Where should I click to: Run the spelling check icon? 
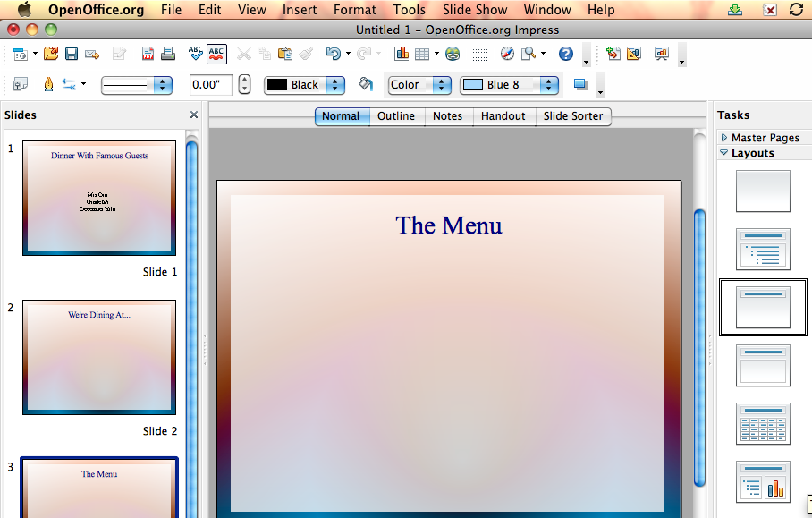[x=195, y=54]
